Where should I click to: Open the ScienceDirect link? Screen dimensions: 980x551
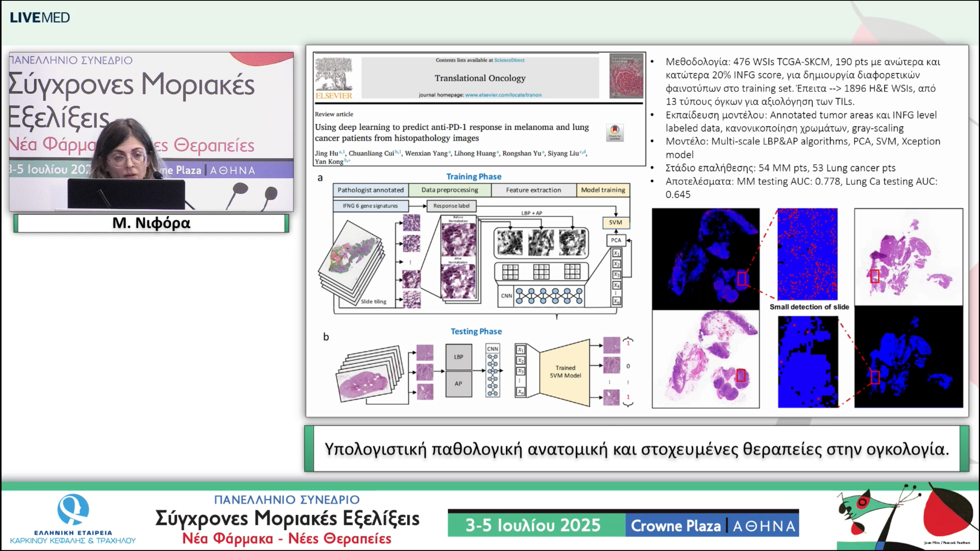click(x=509, y=60)
